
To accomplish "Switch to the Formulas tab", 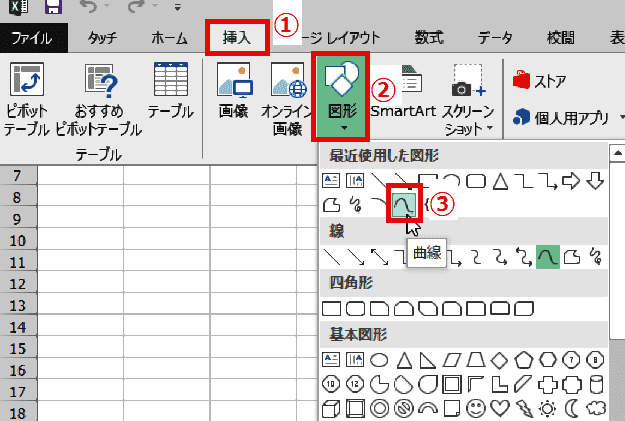I will click(x=430, y=38).
